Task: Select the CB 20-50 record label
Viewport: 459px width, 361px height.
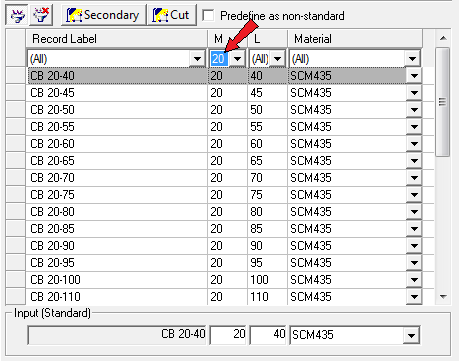Action: pos(52,110)
